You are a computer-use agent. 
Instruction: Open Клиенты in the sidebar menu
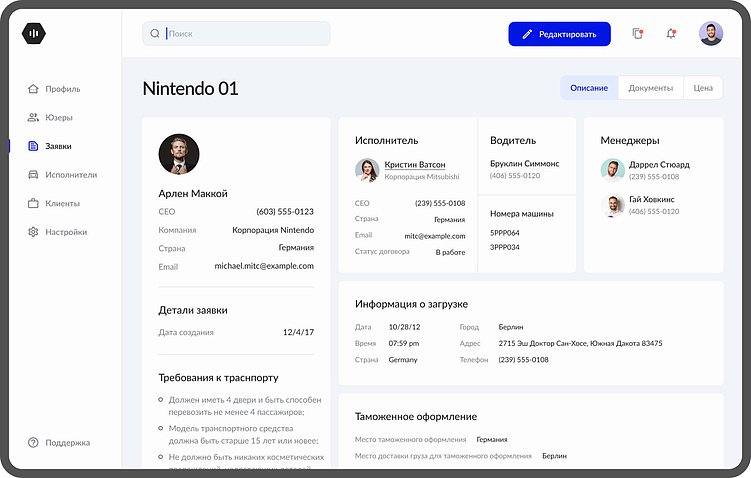(x=63, y=204)
